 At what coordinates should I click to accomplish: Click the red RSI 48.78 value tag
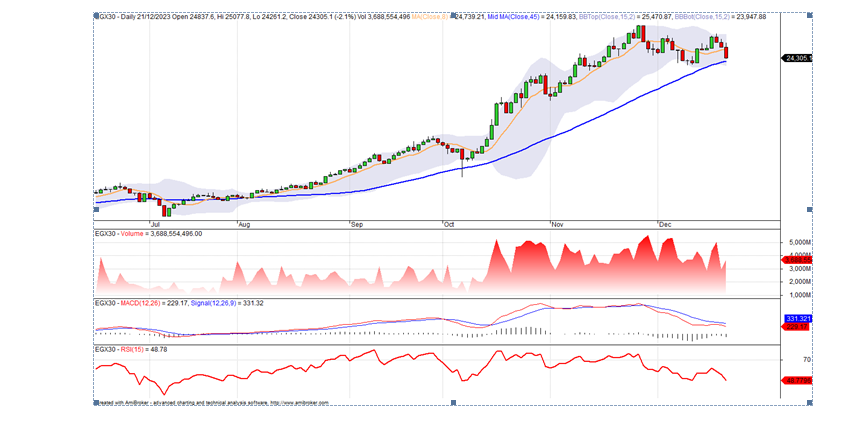point(797,380)
